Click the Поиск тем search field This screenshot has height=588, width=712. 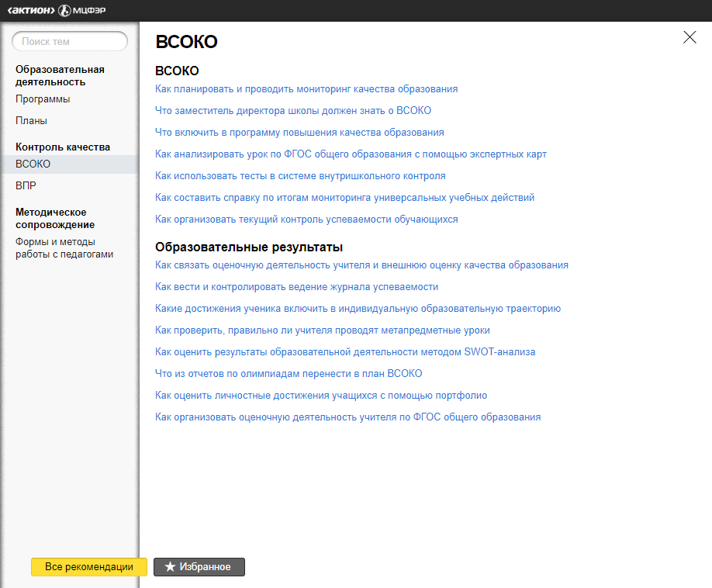(70, 42)
